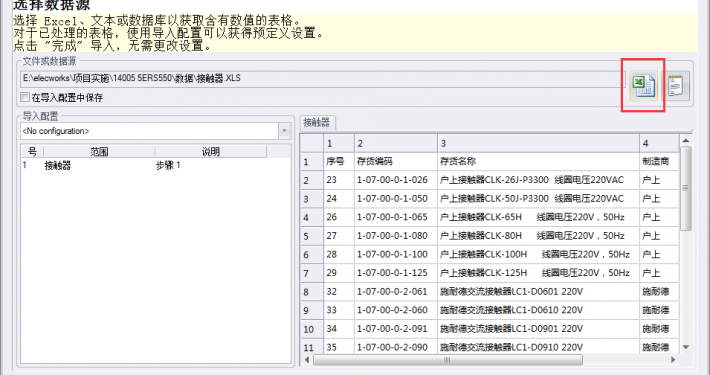Image resolution: width=710 pixels, height=375 pixels.
Task: Click the 号 column header
Action: [32, 151]
